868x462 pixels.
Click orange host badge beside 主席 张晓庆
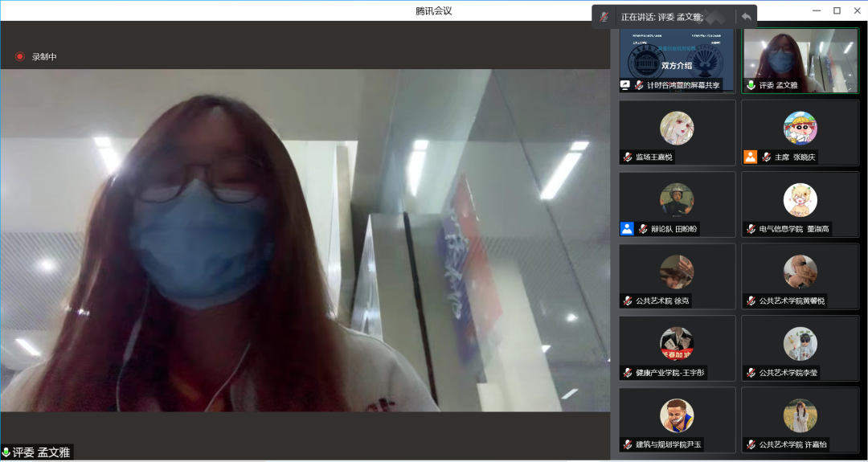coord(750,157)
